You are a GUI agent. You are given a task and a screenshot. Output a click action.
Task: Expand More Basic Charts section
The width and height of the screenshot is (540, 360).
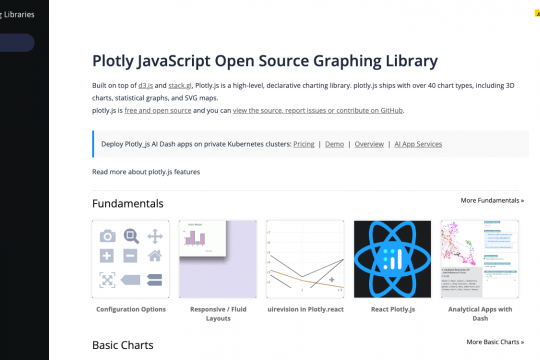coord(495,342)
